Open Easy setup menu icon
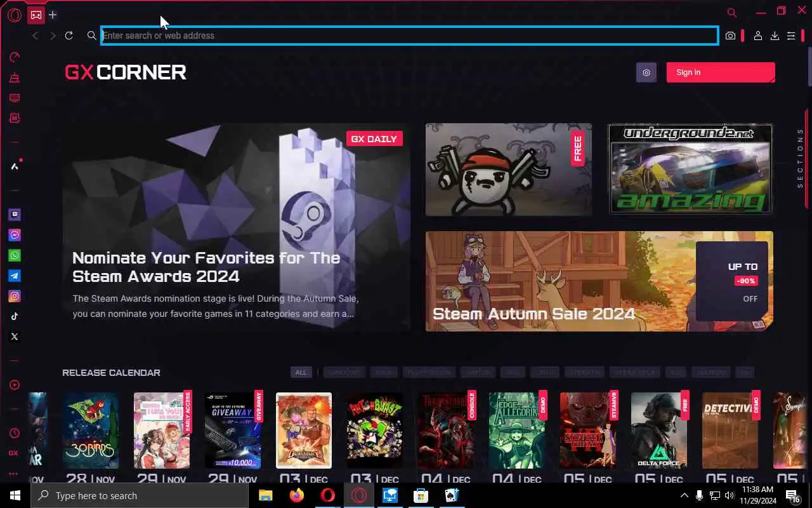The image size is (812, 508). [791, 36]
